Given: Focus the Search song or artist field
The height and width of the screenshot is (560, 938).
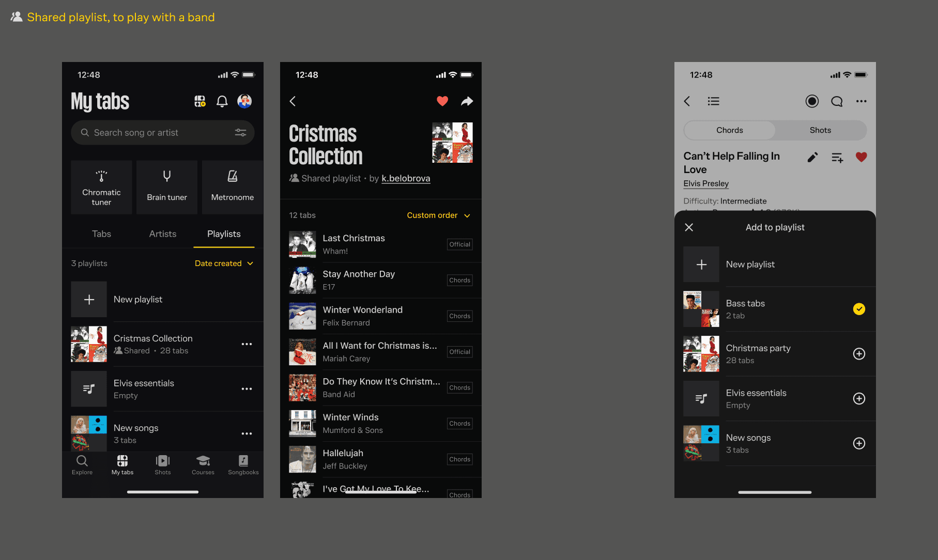Looking at the screenshot, I should (x=163, y=133).
